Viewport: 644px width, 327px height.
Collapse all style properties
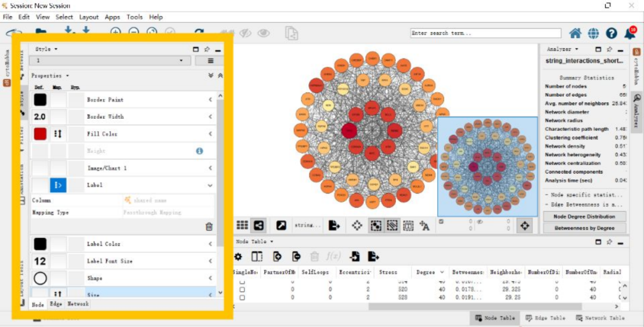click(x=220, y=76)
